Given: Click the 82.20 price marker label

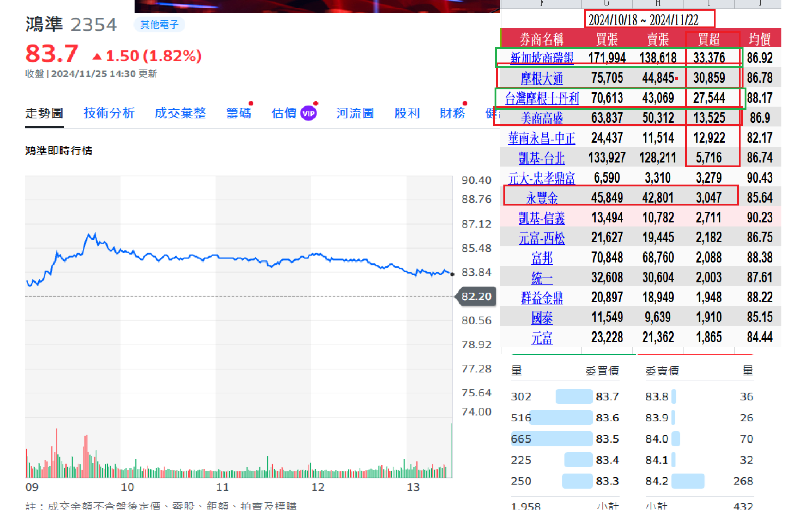Looking at the screenshot, I should [476, 296].
